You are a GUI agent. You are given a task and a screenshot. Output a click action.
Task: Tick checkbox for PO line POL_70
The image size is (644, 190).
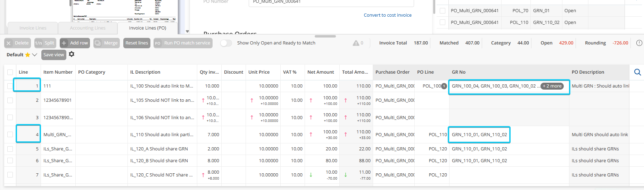[x=443, y=11]
